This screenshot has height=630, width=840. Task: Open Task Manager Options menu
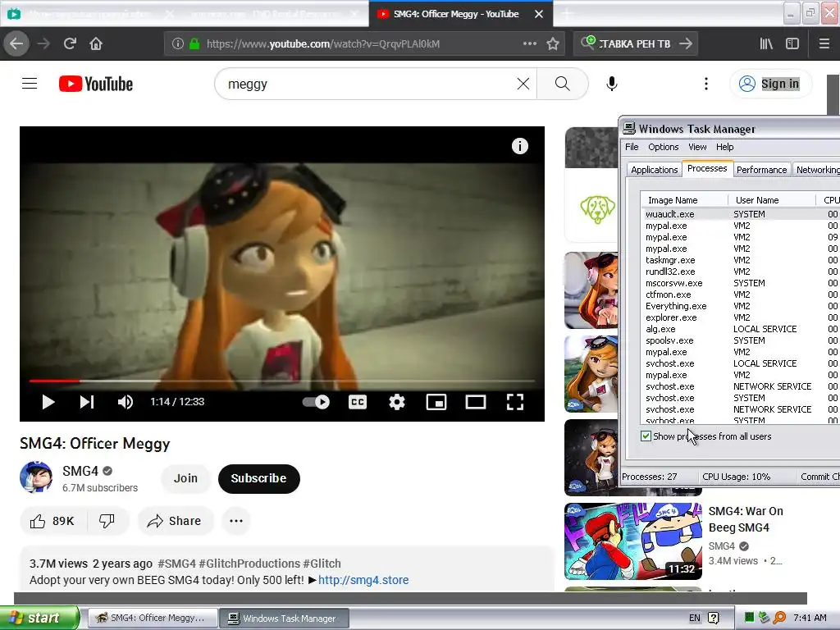[x=663, y=147]
